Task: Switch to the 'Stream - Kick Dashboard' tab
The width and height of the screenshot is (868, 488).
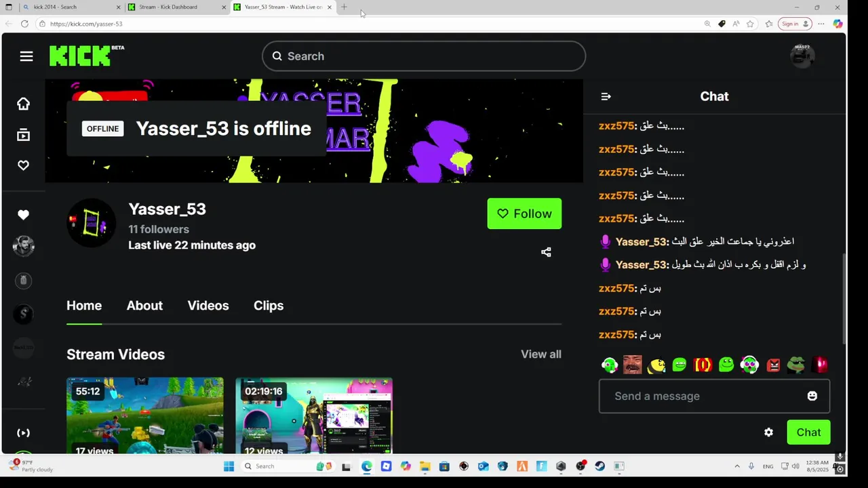Action: click(x=176, y=7)
